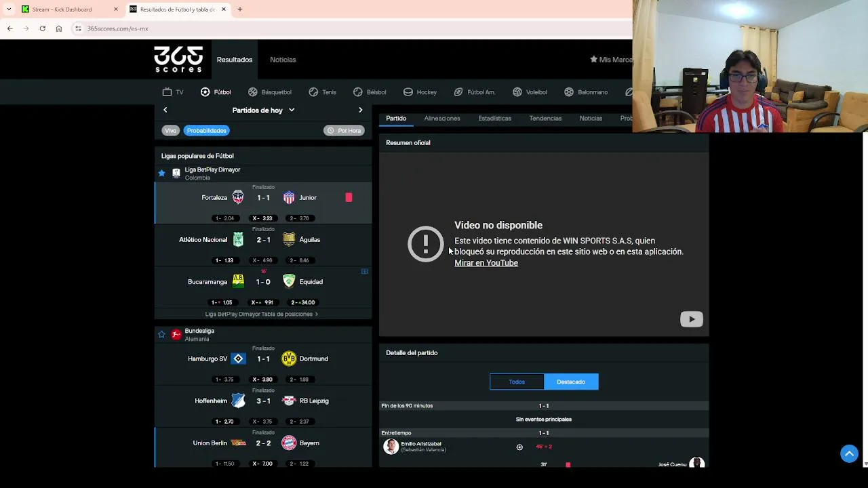Viewport: 868px width, 488px height.
Task: Click the Junior team crest
Action: pyautogui.click(x=289, y=197)
